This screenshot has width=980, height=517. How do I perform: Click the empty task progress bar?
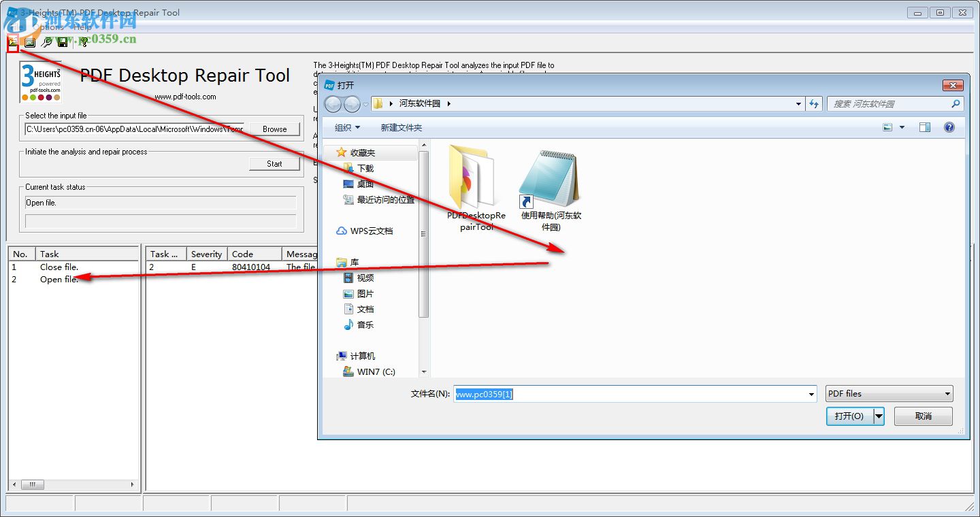[161, 221]
